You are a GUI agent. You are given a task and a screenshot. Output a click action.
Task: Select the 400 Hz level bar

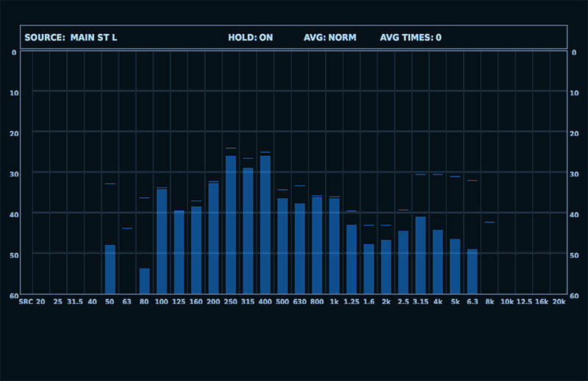[x=265, y=224]
